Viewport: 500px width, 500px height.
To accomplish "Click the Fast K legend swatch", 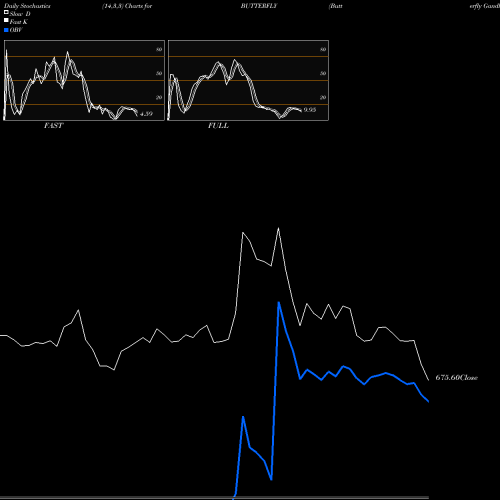I will [6, 21].
